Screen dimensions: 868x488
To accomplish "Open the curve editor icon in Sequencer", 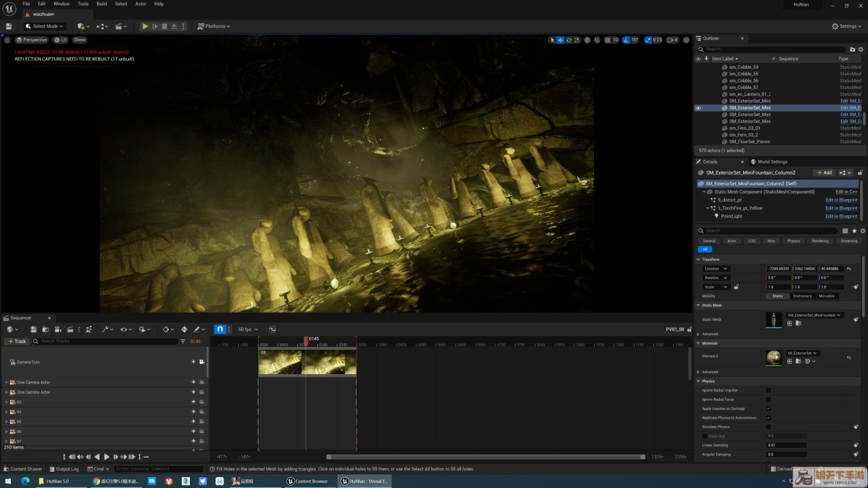I will [272, 329].
